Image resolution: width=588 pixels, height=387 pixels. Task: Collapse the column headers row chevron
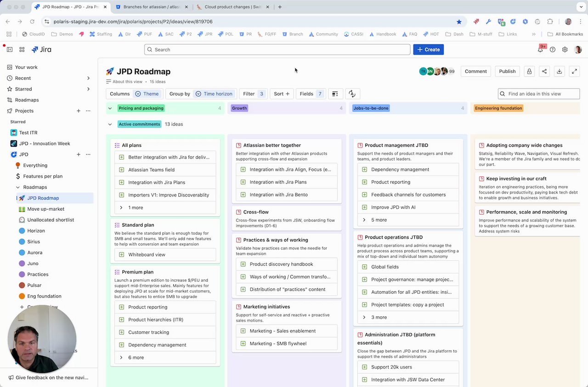pyautogui.click(x=110, y=108)
